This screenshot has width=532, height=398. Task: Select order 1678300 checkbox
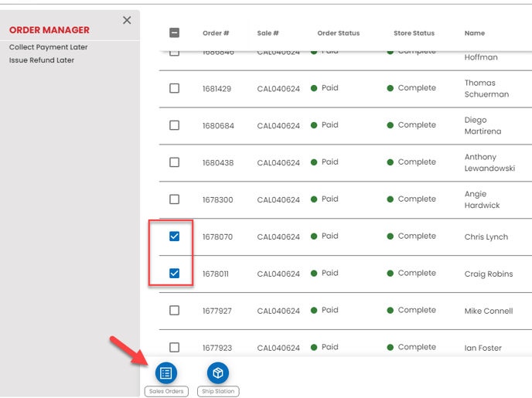click(x=174, y=199)
